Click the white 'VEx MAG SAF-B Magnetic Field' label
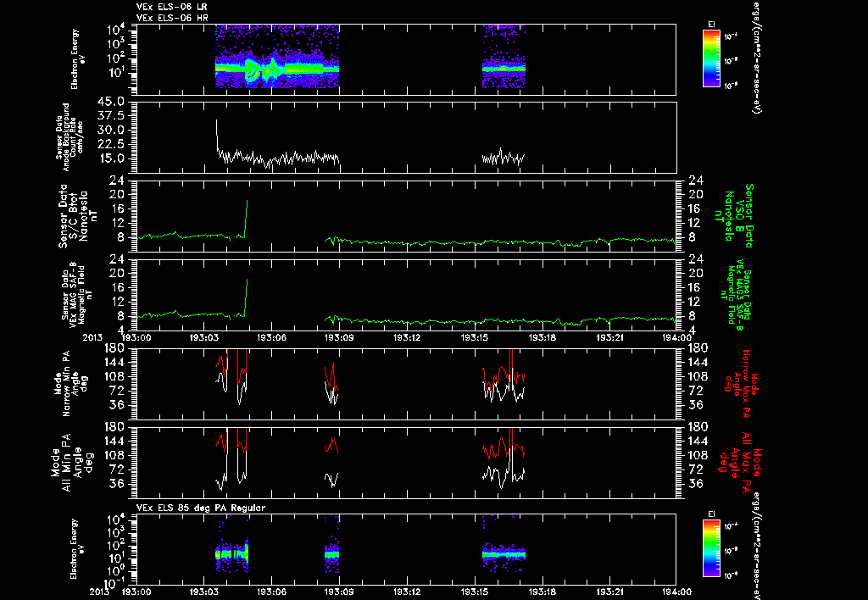 pyautogui.click(x=77, y=294)
